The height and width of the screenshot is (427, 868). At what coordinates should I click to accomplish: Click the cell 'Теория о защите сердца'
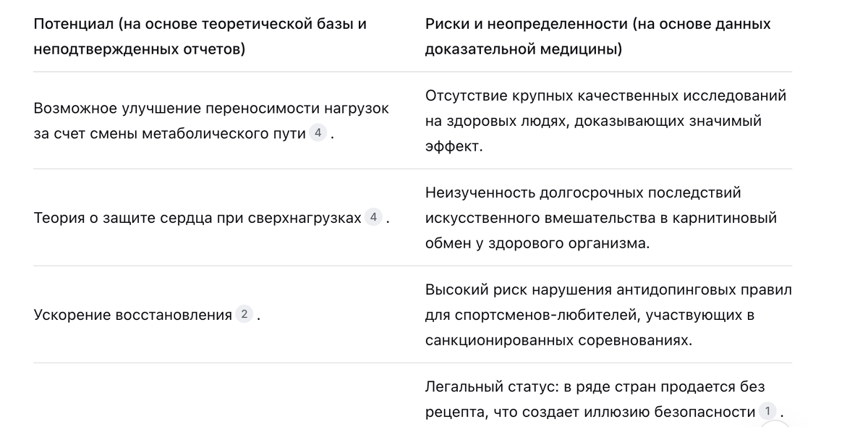click(212, 218)
